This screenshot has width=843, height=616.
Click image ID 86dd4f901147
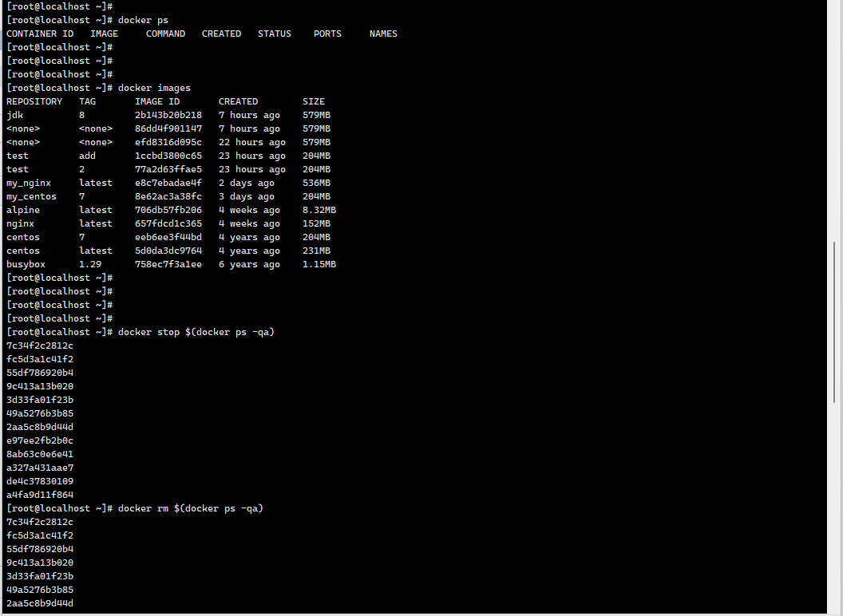(168, 128)
